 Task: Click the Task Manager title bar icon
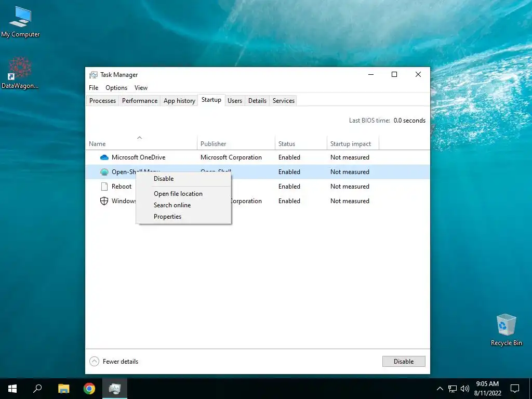(94, 75)
